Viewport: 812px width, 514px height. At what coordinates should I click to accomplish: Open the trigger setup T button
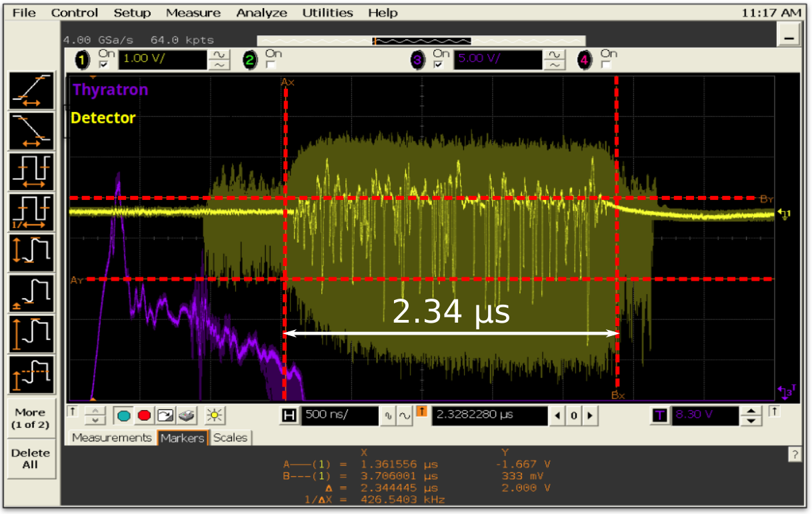point(660,416)
